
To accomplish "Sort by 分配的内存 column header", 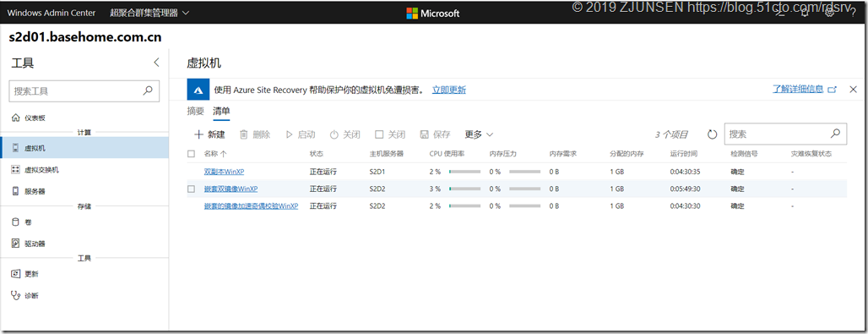I will pos(627,154).
